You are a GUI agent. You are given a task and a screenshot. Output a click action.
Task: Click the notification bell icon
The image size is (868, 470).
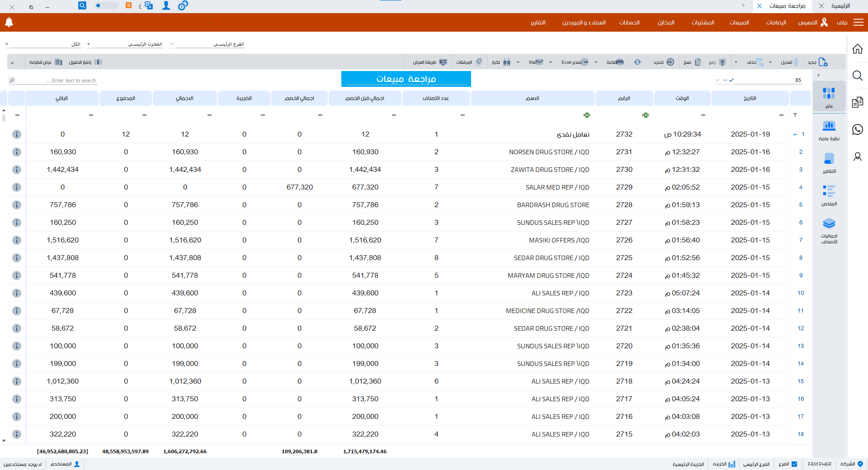coord(9,22)
